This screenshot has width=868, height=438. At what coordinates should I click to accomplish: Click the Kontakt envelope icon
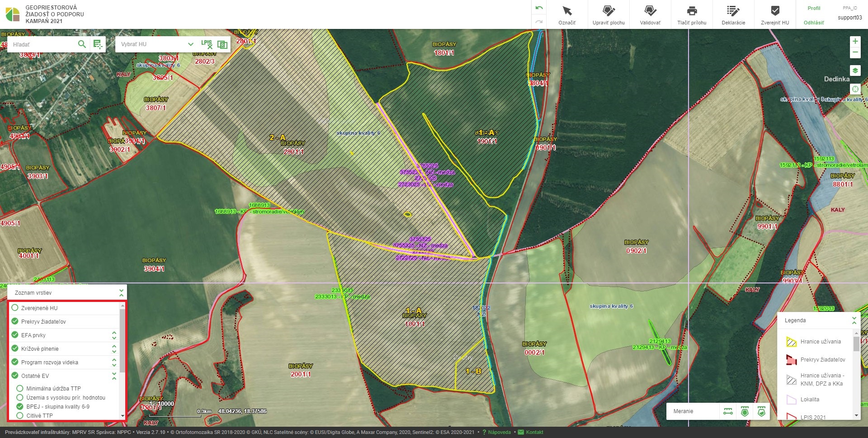click(521, 432)
